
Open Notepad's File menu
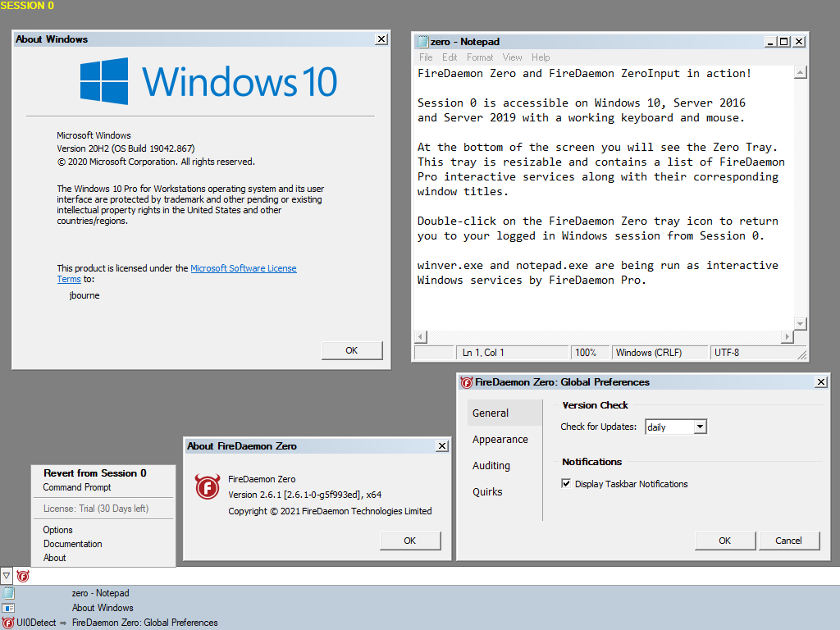point(426,57)
